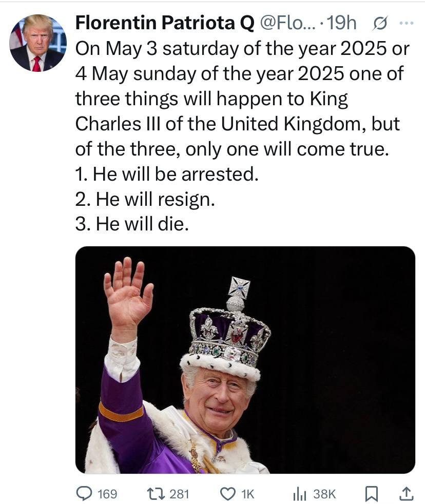
Task: Click the 281 reposts count
Action: (x=180, y=494)
